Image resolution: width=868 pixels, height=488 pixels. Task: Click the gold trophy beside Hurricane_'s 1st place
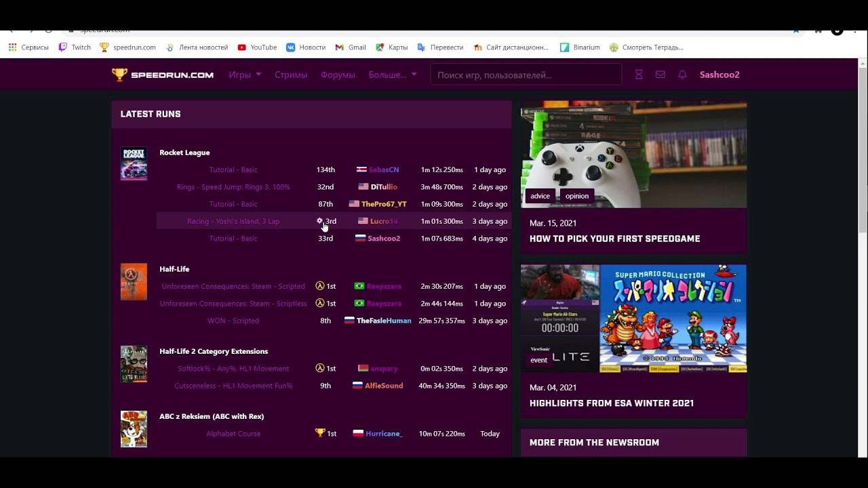click(x=320, y=433)
